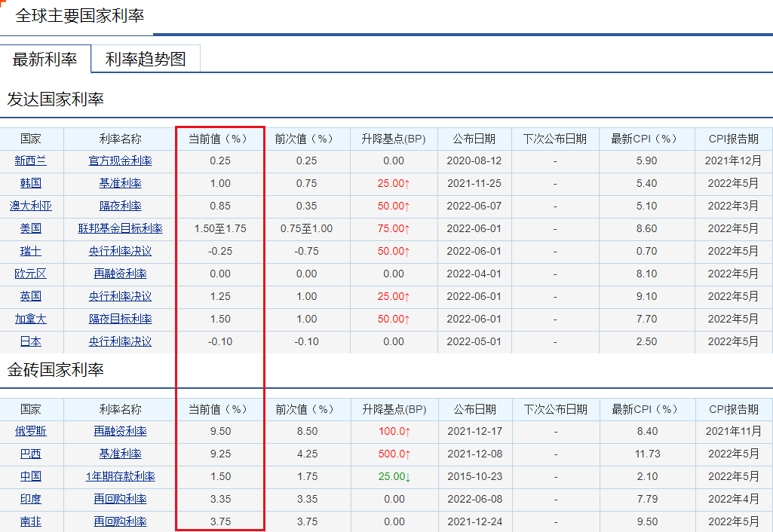This screenshot has height=532, width=773.
Task: Click the 100.0↑ change for 俄罗斯
Action: (x=394, y=431)
